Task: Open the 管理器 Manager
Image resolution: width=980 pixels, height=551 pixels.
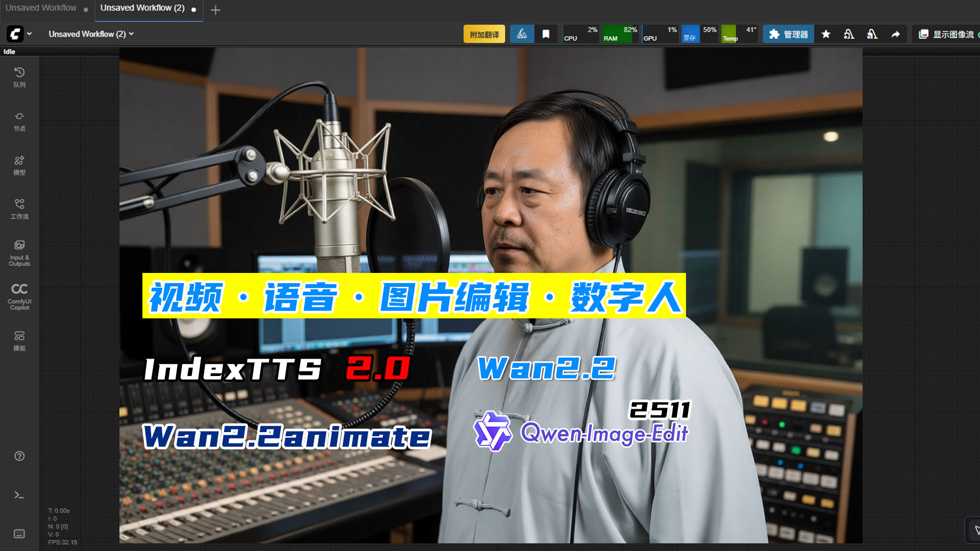Action: point(788,34)
